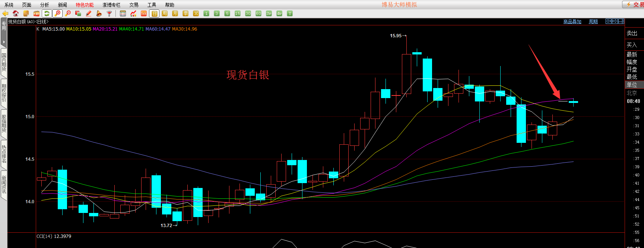This screenshot has width=644, height=248.
Task: Open the red Home icon
Action: tap(16, 13)
